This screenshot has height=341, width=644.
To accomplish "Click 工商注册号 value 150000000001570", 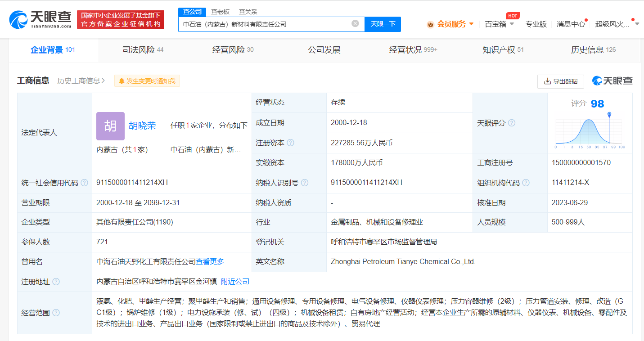I will (x=581, y=163).
